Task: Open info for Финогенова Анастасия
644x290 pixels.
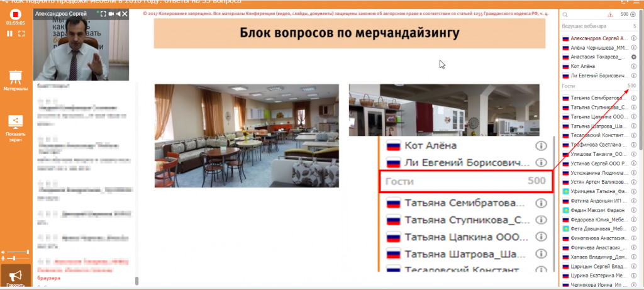Action: (x=633, y=238)
